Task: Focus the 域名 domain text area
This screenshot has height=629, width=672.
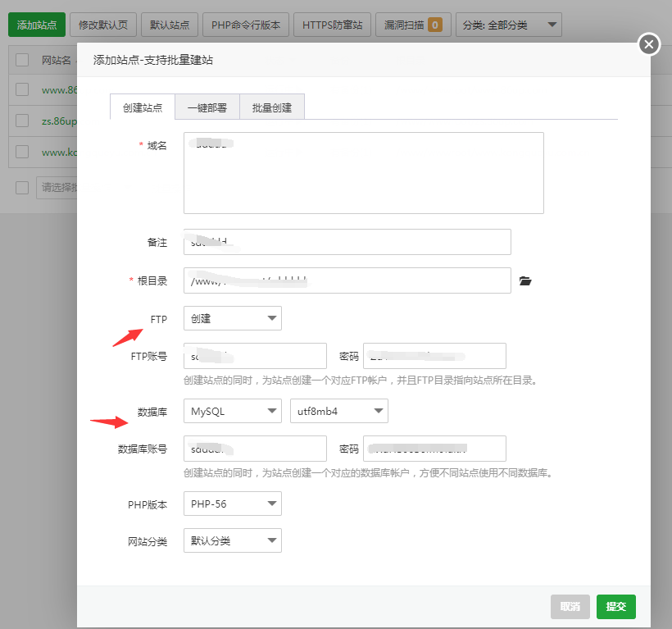Action: [363, 173]
